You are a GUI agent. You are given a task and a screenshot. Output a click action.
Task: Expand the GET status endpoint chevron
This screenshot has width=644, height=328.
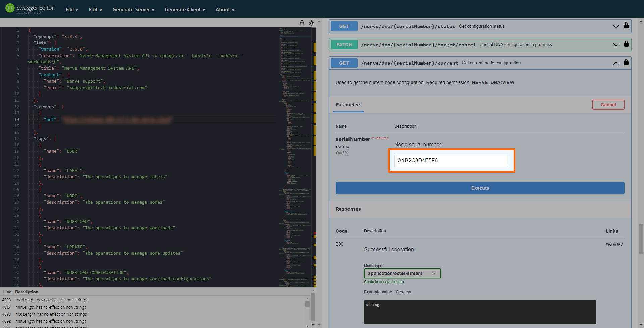tap(616, 26)
